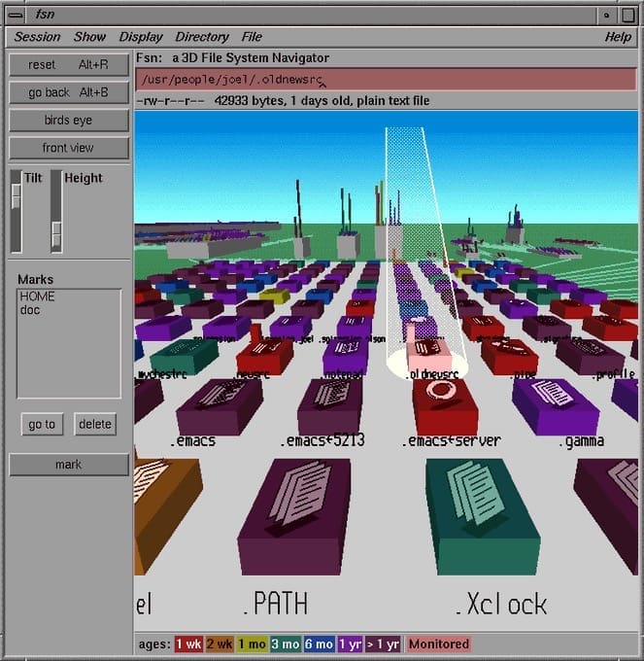Screen dimensions: 644x661
Task: Open the Session menu
Action: point(37,37)
